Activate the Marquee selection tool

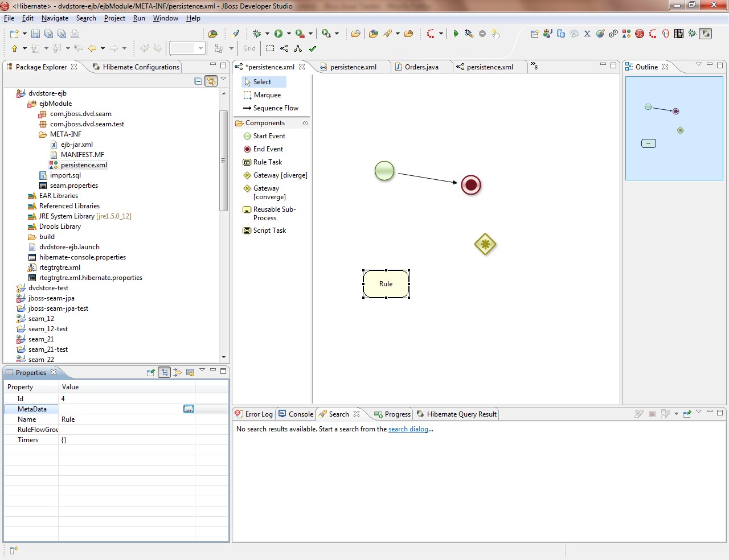pos(267,95)
